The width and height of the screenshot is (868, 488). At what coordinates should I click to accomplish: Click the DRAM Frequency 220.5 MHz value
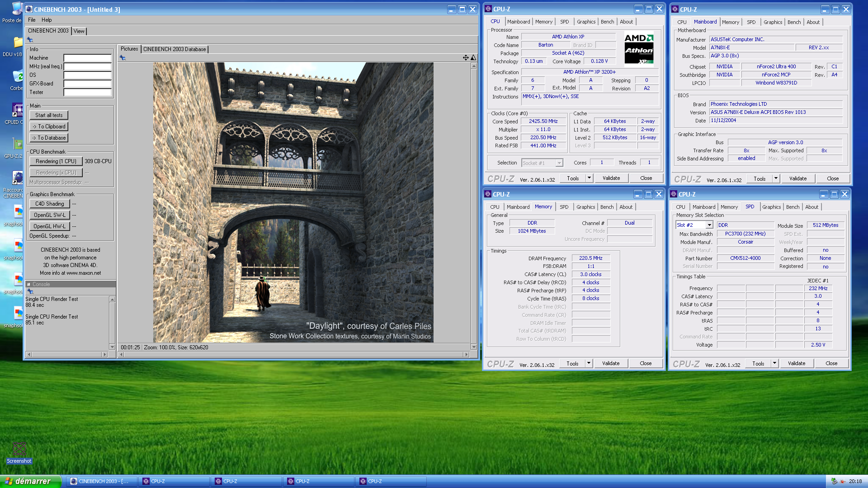coord(591,258)
